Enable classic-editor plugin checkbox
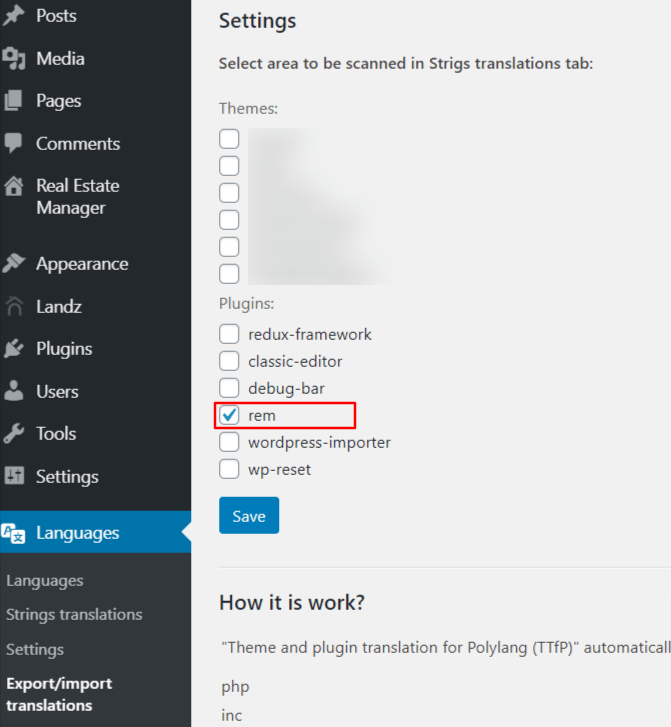671x727 pixels. (x=229, y=361)
